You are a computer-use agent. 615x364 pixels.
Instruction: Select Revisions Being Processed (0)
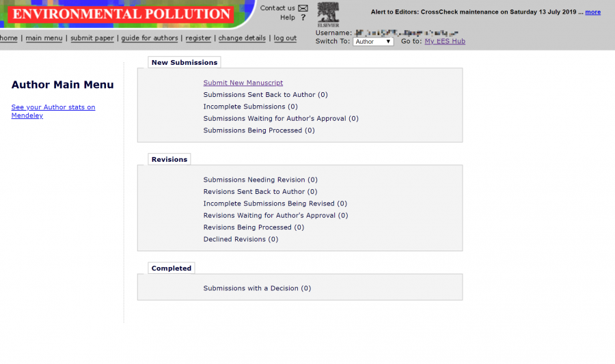tap(254, 227)
